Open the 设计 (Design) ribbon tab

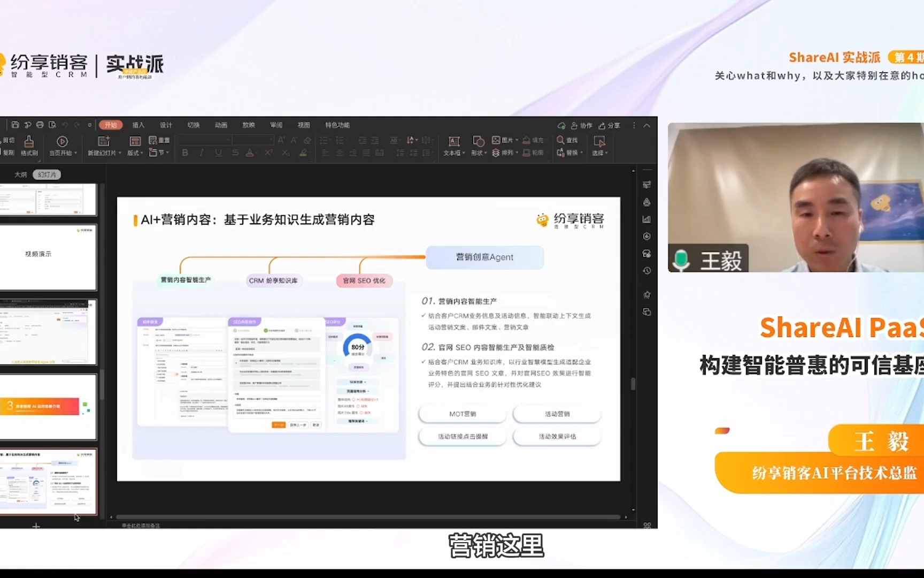[x=166, y=125]
